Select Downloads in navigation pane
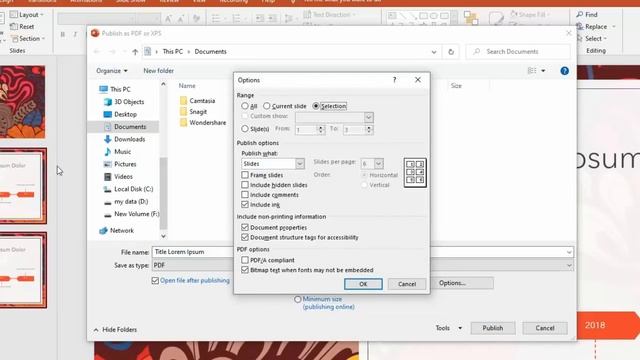640x360 pixels. (124, 139)
